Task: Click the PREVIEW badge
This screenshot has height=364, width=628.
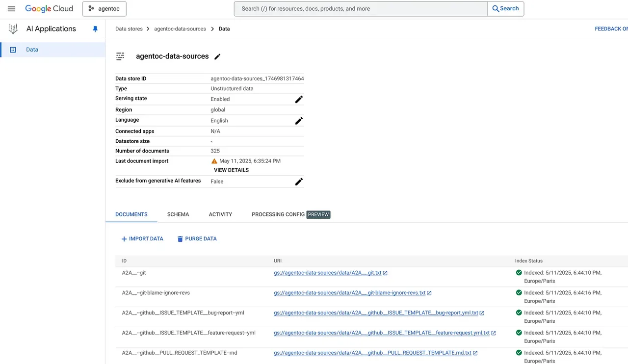Action: tap(318, 214)
